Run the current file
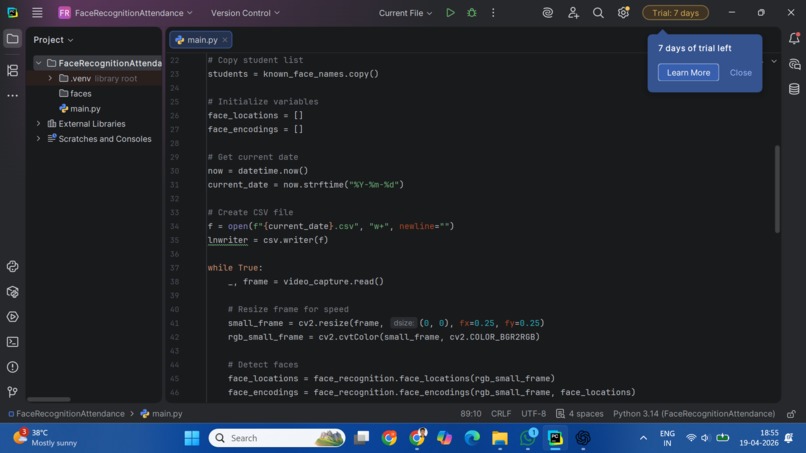 (450, 13)
